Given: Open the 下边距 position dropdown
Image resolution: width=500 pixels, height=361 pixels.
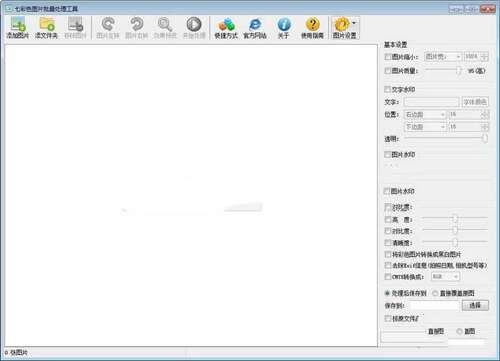Looking at the screenshot, I should pos(425,127).
